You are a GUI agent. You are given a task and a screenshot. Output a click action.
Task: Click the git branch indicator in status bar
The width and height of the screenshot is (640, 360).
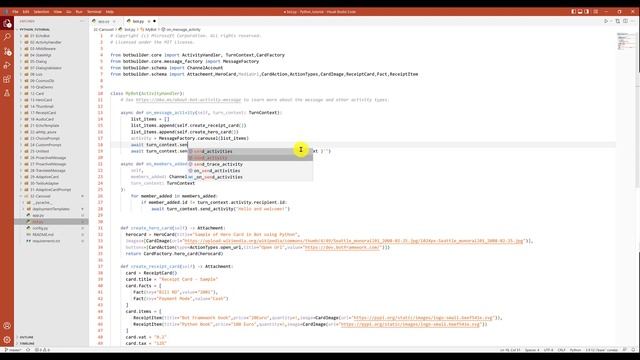13,350
